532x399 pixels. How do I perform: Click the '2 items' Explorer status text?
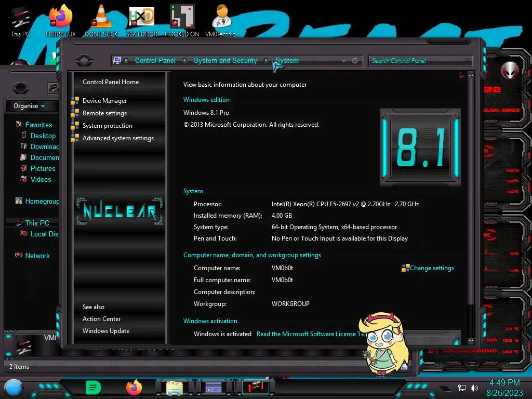19,367
